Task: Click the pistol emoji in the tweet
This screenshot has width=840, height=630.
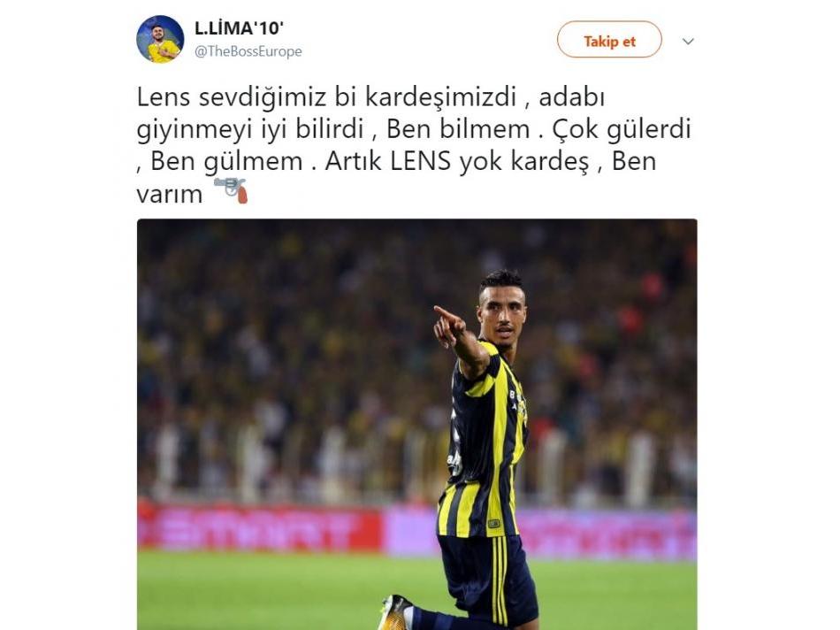Action: click(x=231, y=190)
